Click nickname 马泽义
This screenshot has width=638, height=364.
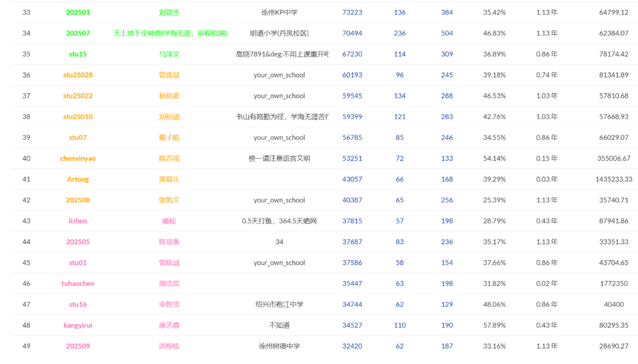[169, 54]
